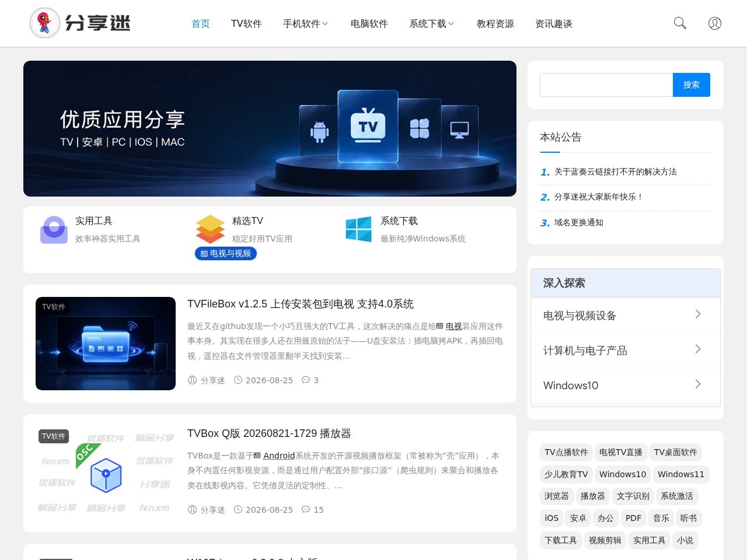Open the 资讯趣谈 nav item
Screen dimensions: 747x560
pos(554,24)
